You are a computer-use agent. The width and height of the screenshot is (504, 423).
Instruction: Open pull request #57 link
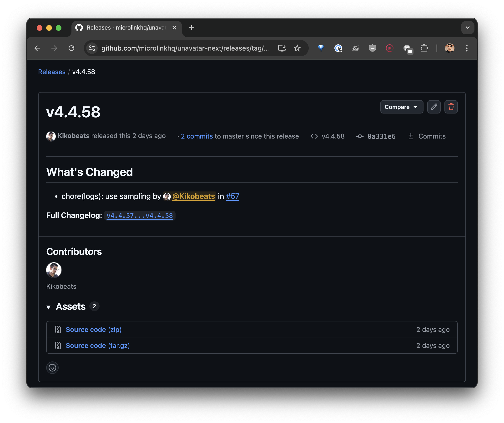(232, 196)
